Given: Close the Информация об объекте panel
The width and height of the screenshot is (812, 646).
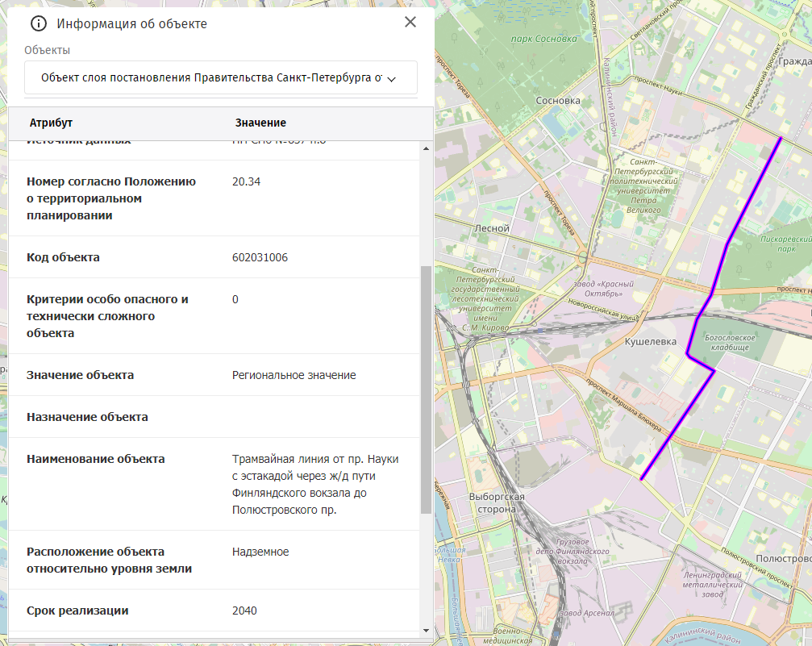Looking at the screenshot, I should point(410,23).
